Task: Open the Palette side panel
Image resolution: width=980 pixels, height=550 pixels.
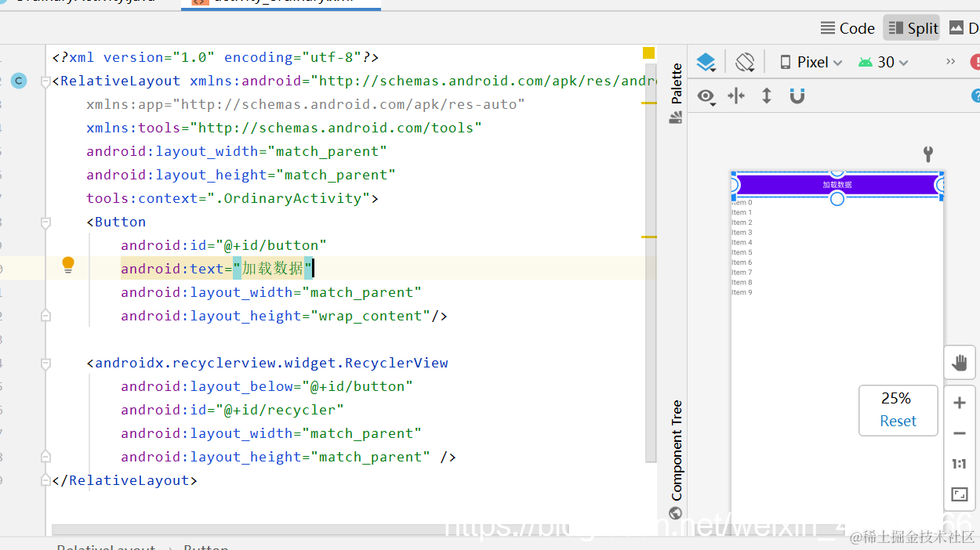Action: tap(676, 94)
